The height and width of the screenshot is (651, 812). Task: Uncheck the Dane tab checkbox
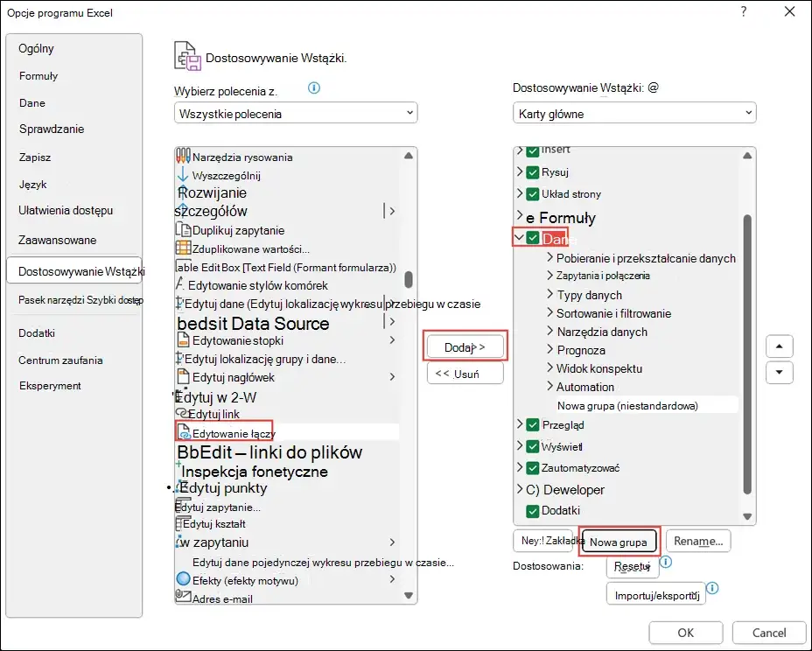coord(533,238)
